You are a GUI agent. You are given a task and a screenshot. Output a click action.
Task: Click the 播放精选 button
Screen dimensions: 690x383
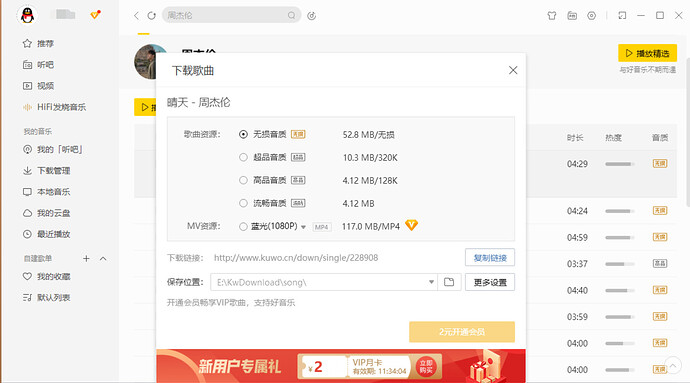click(647, 53)
